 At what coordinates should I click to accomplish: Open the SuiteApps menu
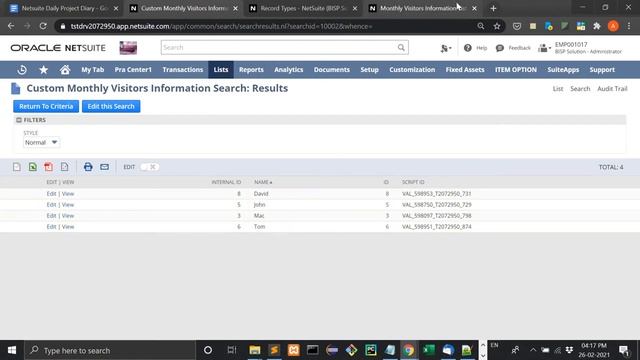point(563,70)
